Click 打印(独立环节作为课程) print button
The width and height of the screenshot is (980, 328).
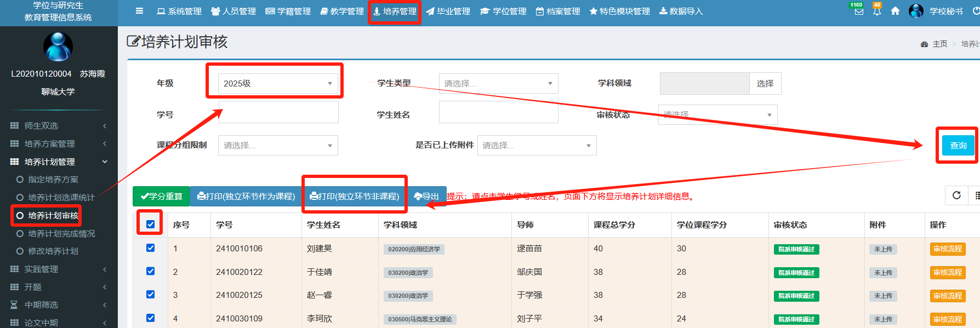point(246,196)
